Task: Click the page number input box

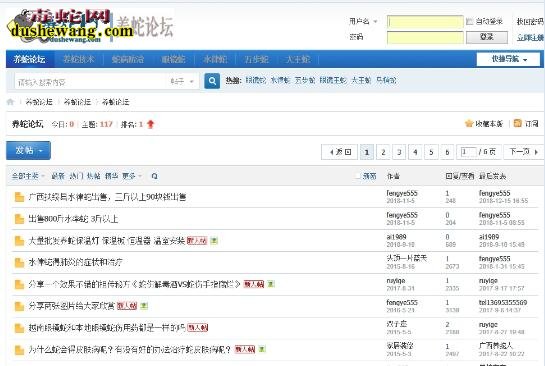Action: point(468,152)
